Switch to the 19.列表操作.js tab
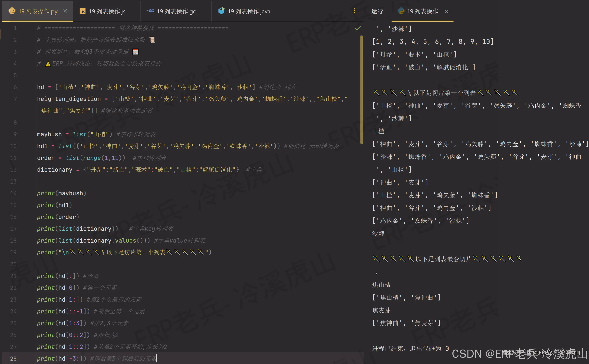The width and height of the screenshot is (589, 364). (x=107, y=11)
